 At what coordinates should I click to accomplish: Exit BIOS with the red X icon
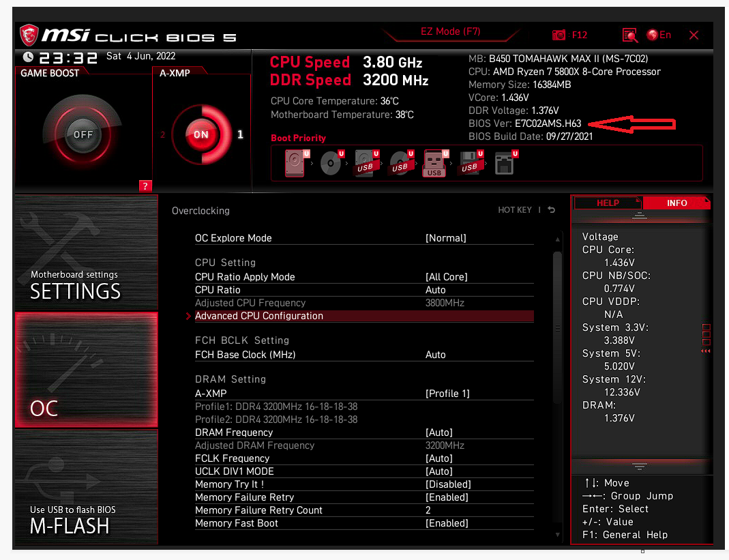pyautogui.click(x=694, y=35)
